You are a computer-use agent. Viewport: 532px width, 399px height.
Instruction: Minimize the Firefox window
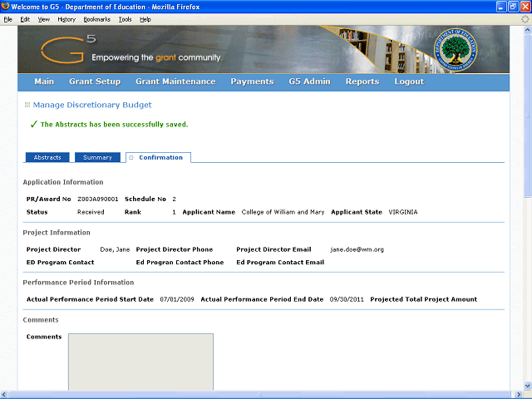pyautogui.click(x=501, y=7)
